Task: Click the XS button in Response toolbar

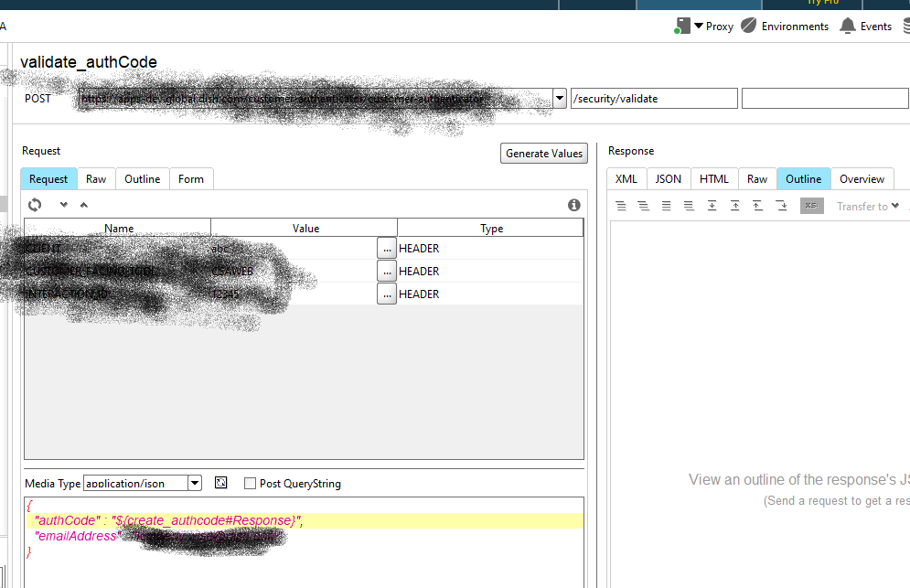Action: (x=811, y=206)
